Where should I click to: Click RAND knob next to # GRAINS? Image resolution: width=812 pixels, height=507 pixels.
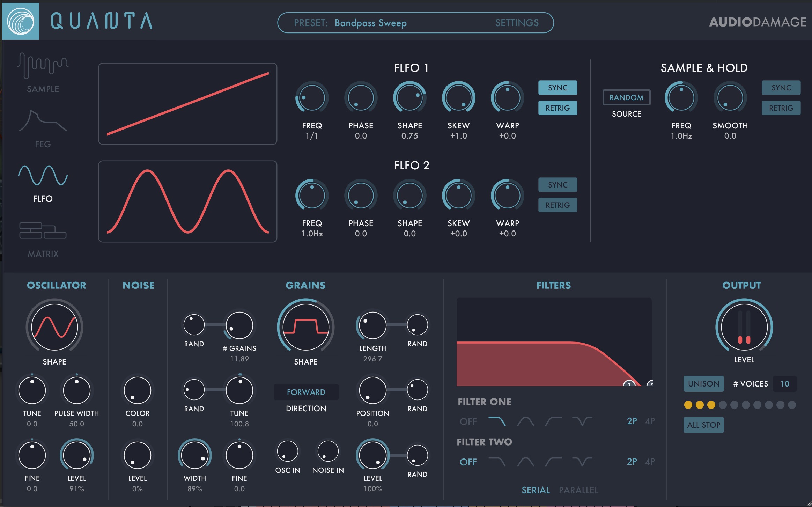pyautogui.click(x=194, y=325)
